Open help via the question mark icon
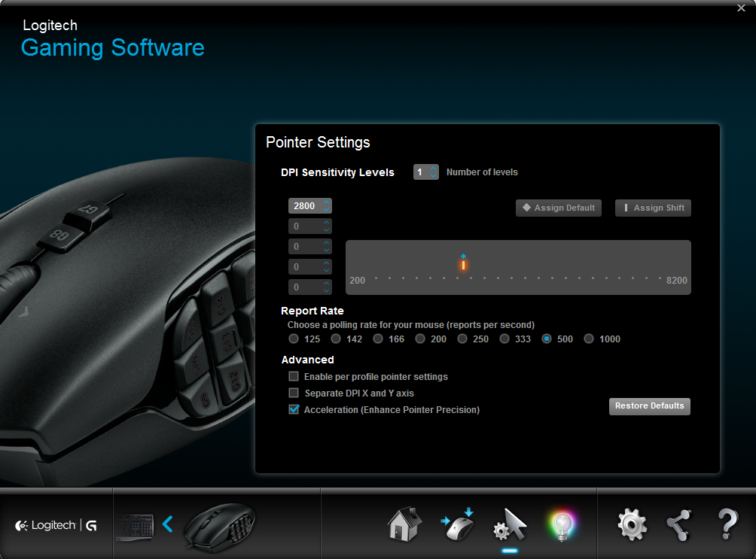Viewport: 756px width, 559px height. 727,524
